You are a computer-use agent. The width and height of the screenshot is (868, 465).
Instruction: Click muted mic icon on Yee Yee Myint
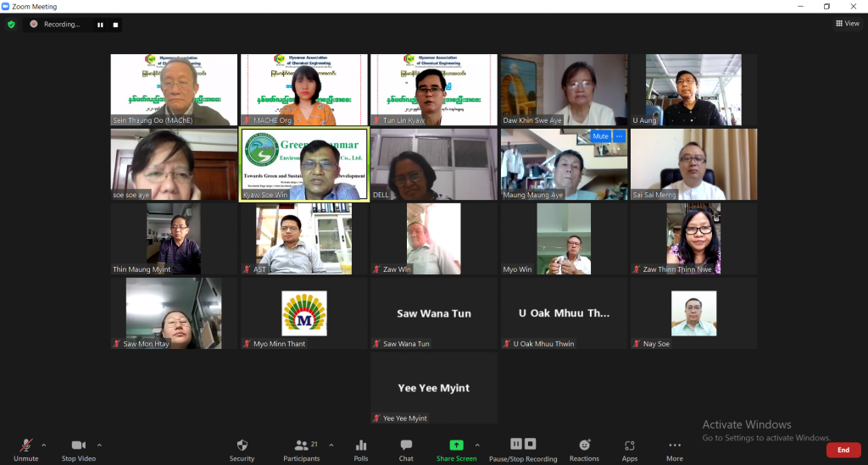[x=376, y=418]
